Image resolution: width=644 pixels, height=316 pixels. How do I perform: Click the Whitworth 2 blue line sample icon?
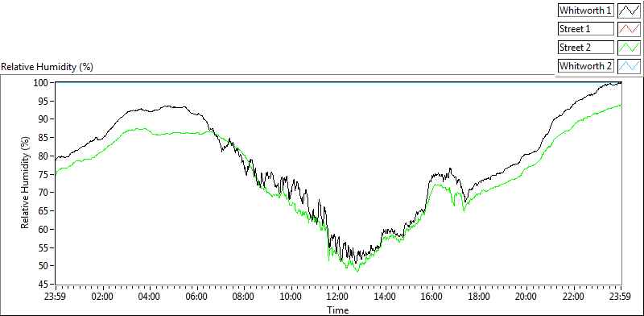[629, 65]
